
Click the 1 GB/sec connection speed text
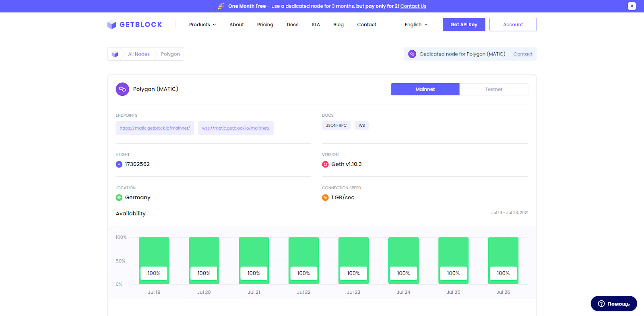click(x=343, y=198)
